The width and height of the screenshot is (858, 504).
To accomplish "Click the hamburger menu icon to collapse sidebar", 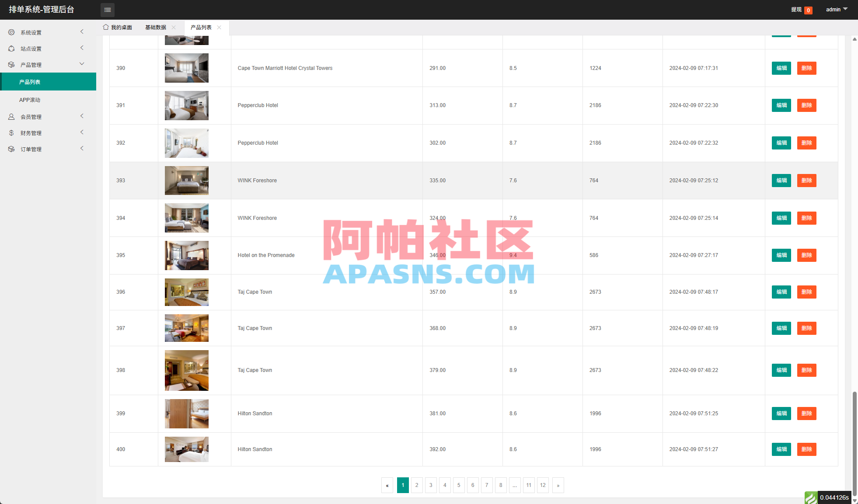I will (x=108, y=10).
